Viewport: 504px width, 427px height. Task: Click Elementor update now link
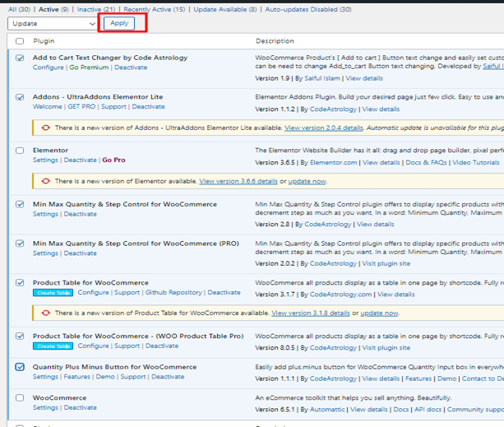tap(307, 181)
